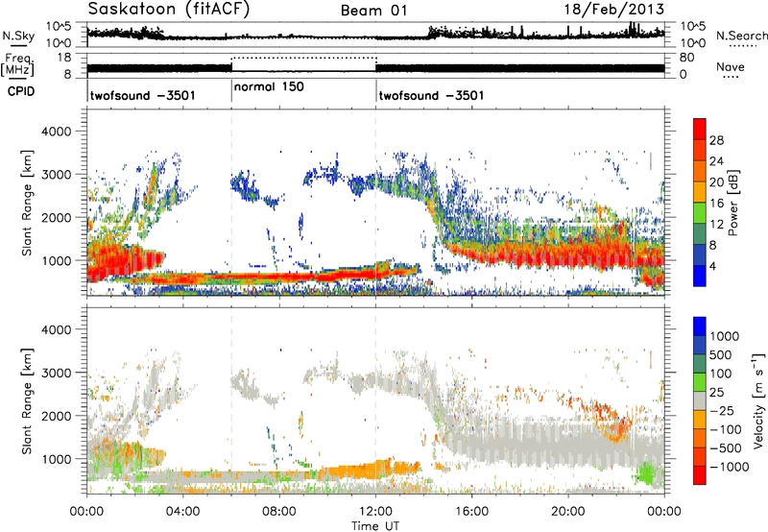
Task: Select the Beam 01 heading
Action: point(374,11)
